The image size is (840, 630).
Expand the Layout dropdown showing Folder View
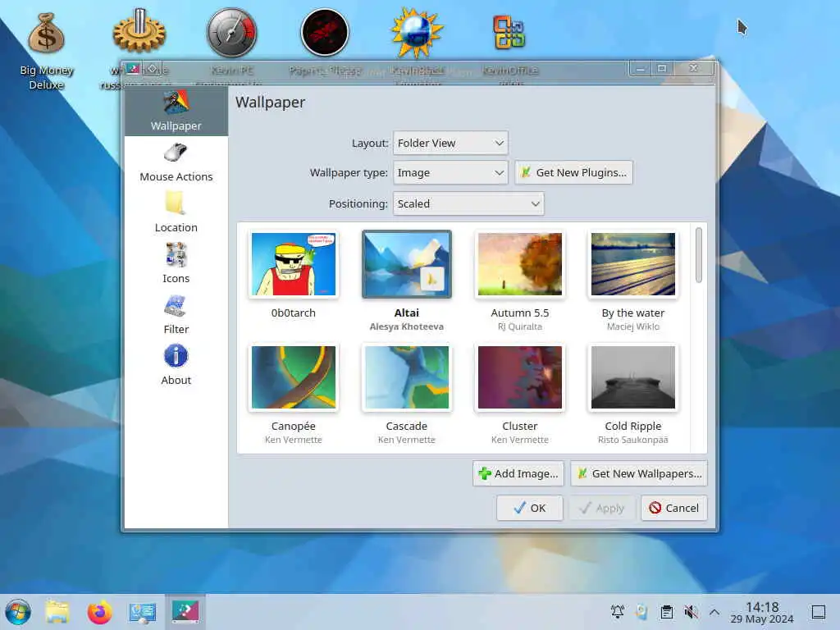[x=450, y=143]
